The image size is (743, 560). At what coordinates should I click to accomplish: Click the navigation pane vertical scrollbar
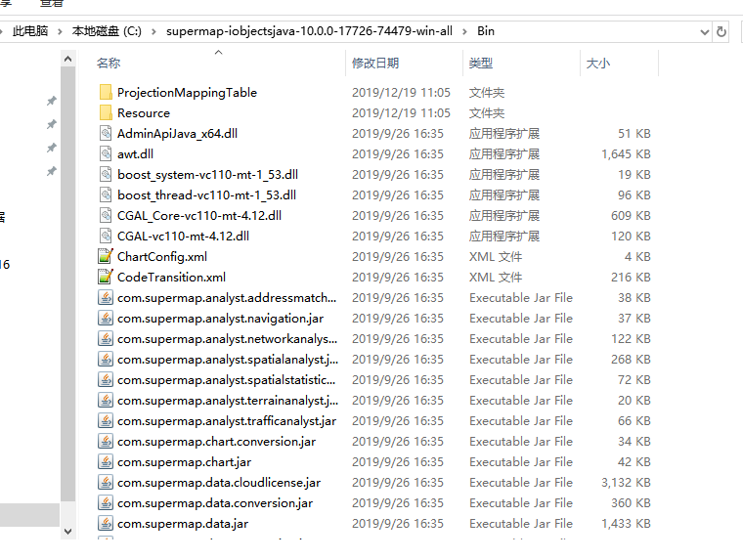(67, 293)
